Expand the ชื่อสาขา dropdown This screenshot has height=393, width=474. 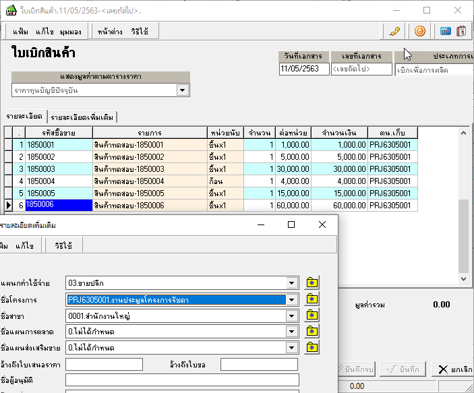tap(292, 316)
